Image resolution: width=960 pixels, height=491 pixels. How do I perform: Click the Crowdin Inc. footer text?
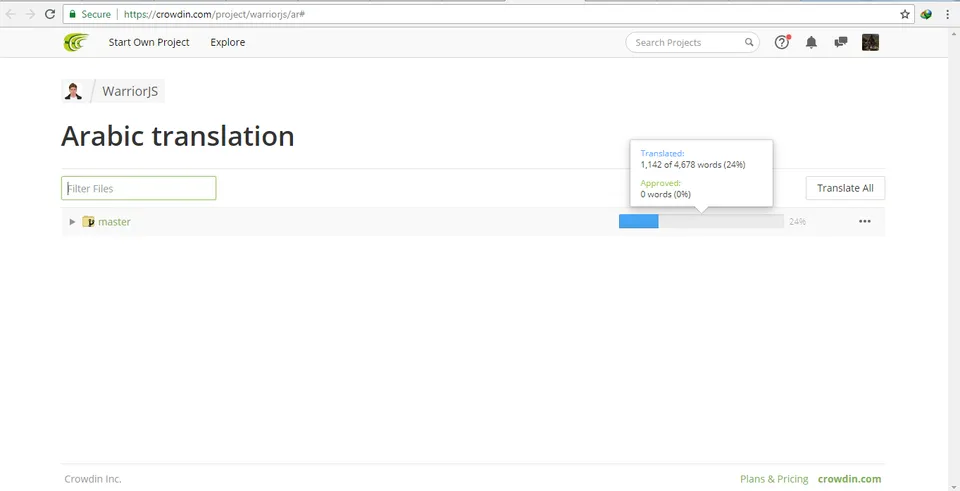[93, 479]
